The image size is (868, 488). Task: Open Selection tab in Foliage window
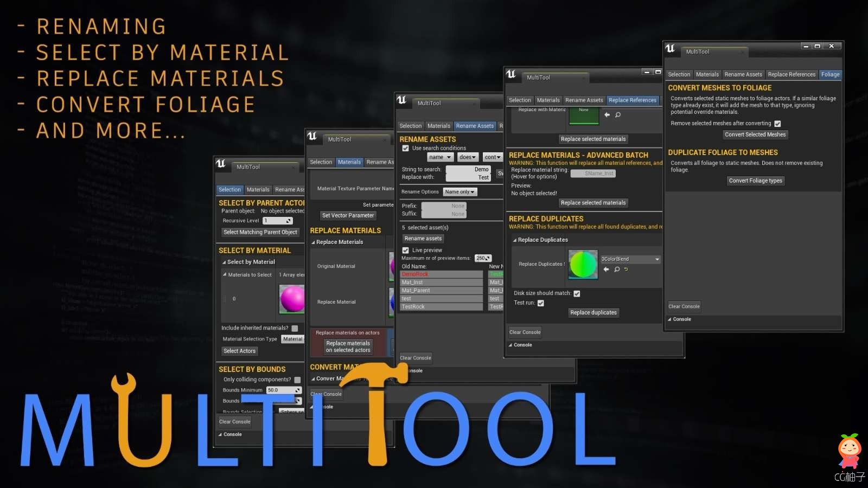679,74
